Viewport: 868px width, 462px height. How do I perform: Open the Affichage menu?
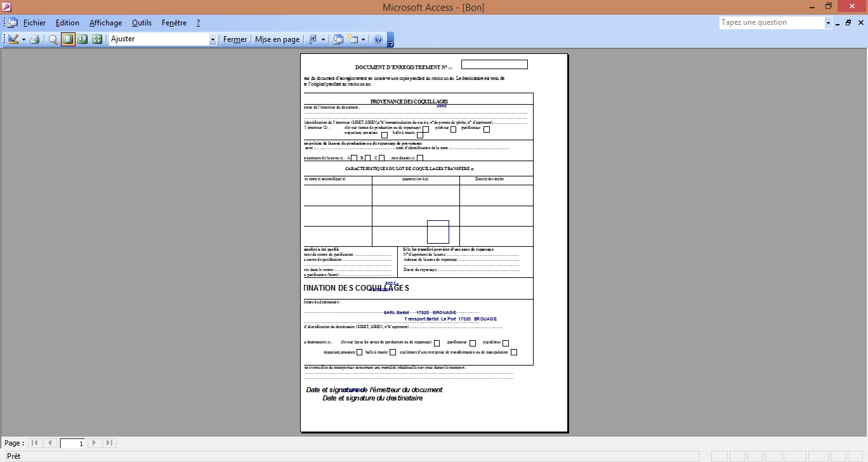(x=105, y=23)
